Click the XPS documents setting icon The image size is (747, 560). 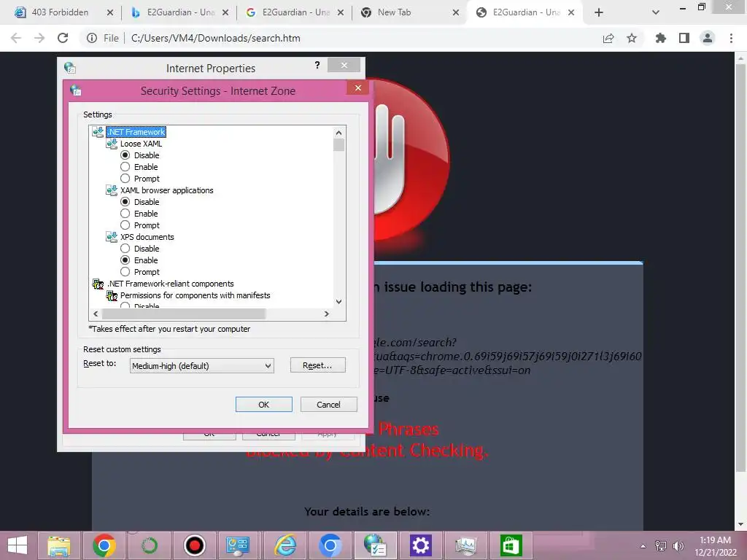[x=112, y=237]
